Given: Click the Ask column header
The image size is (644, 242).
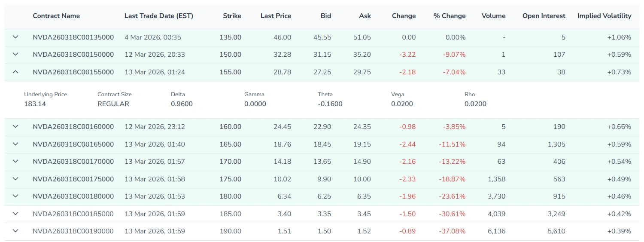Looking at the screenshot, I should coord(365,16).
